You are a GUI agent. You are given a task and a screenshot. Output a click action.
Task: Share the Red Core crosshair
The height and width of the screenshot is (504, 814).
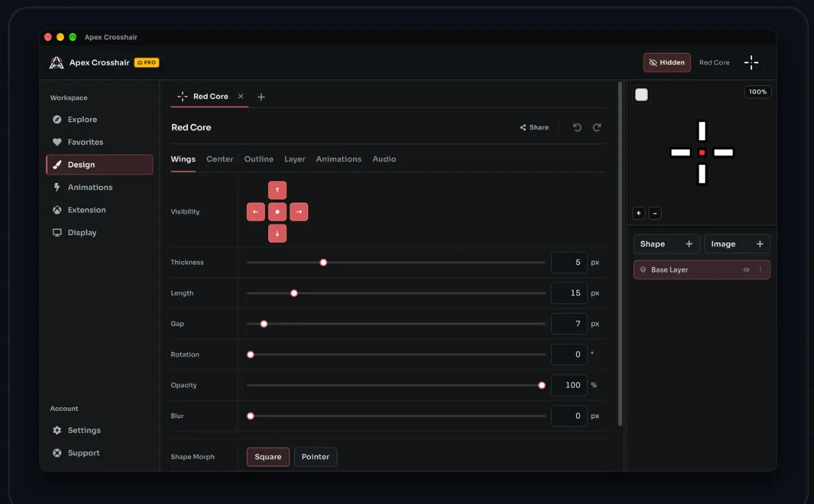click(x=534, y=127)
